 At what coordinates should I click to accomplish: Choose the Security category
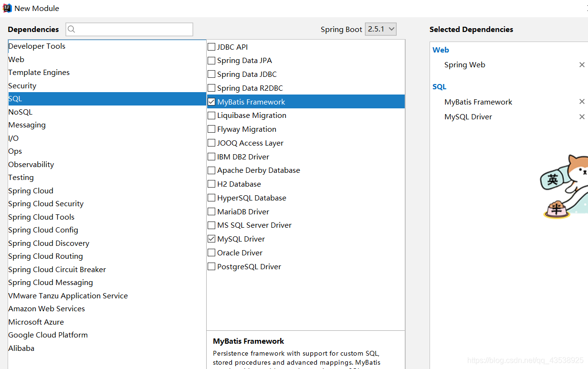107,86
